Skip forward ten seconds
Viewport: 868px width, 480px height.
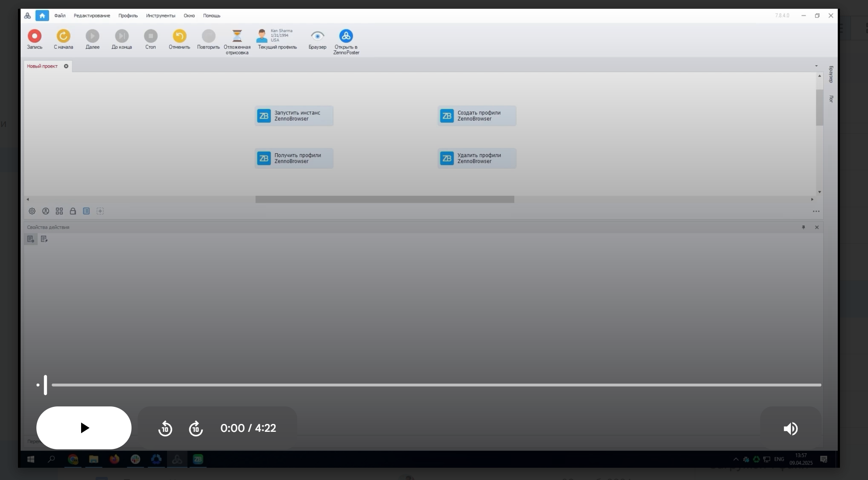point(196,428)
